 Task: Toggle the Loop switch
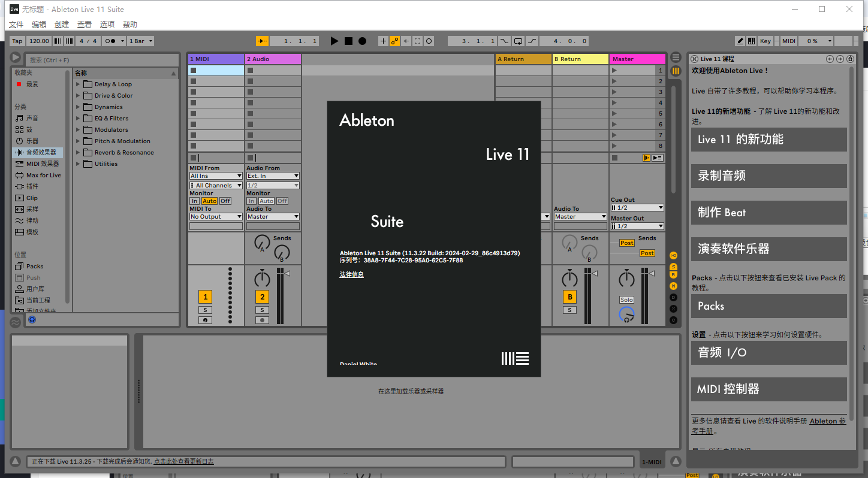518,41
